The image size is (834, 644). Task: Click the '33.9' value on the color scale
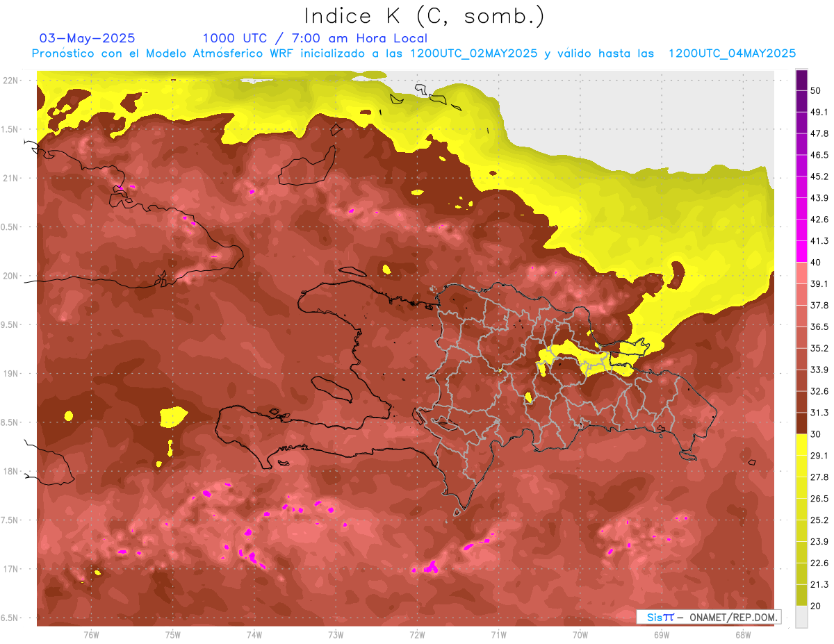point(819,370)
